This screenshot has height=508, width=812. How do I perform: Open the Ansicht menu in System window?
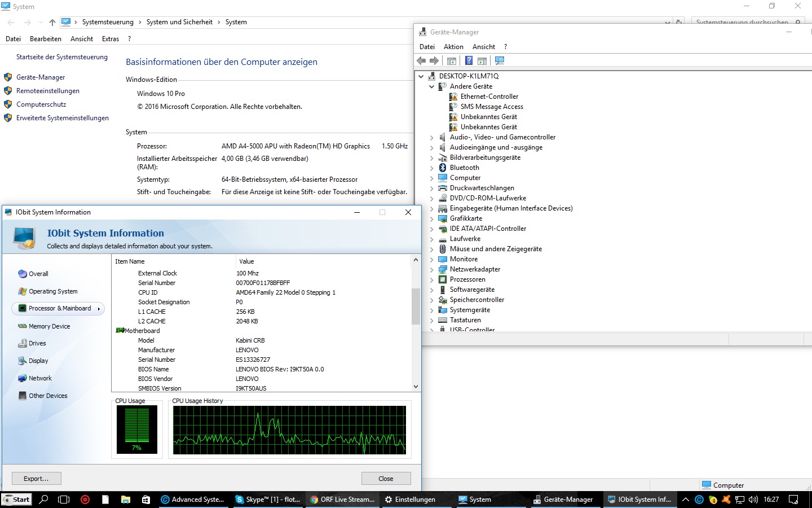tap(82, 39)
